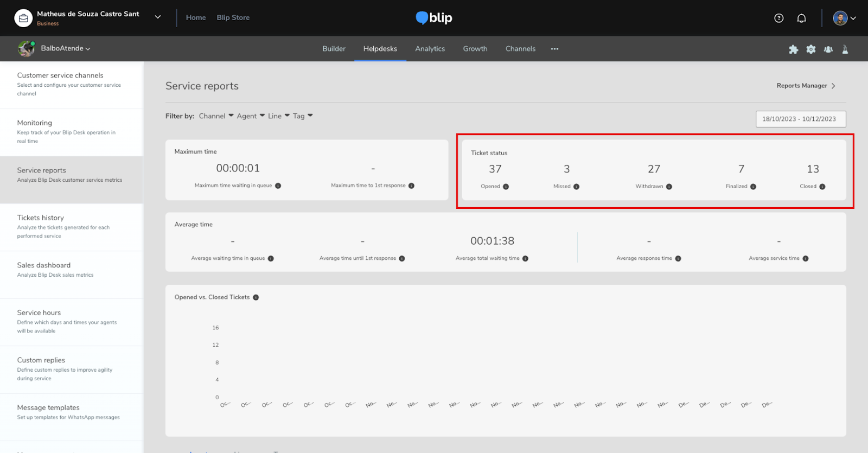Screen dimensions: 868x453
Task: Click the briefcase organization icon
Action: click(23, 18)
